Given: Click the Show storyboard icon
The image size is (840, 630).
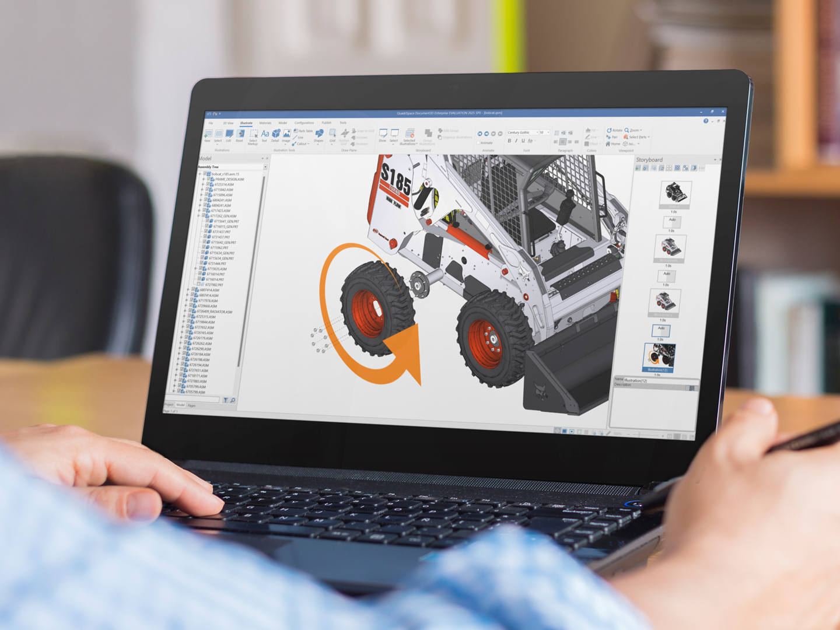Looking at the screenshot, I should [x=383, y=135].
